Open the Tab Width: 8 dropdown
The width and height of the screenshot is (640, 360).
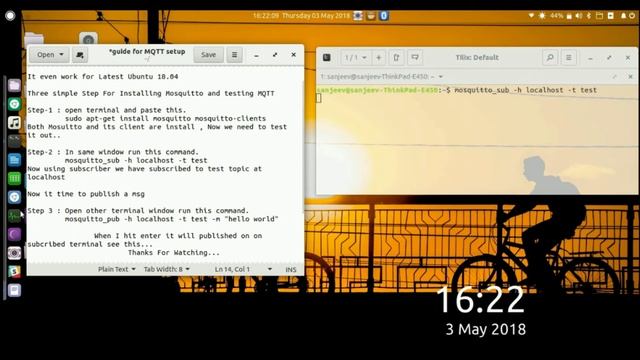pos(167,269)
